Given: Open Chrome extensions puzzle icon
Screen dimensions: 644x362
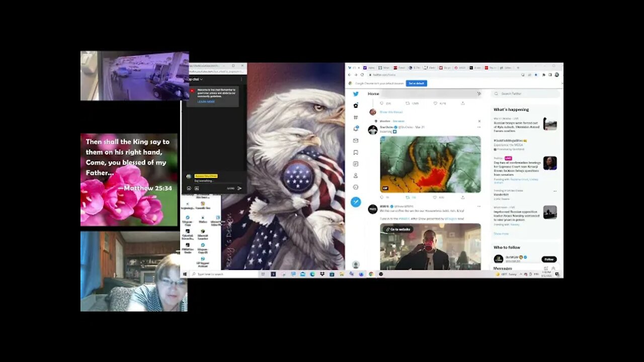Looking at the screenshot, I should tap(543, 74).
